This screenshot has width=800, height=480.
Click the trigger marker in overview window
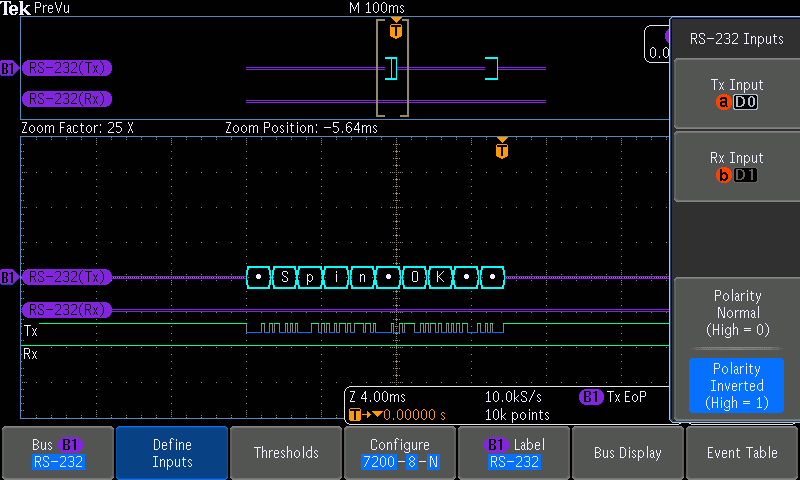coord(396,29)
